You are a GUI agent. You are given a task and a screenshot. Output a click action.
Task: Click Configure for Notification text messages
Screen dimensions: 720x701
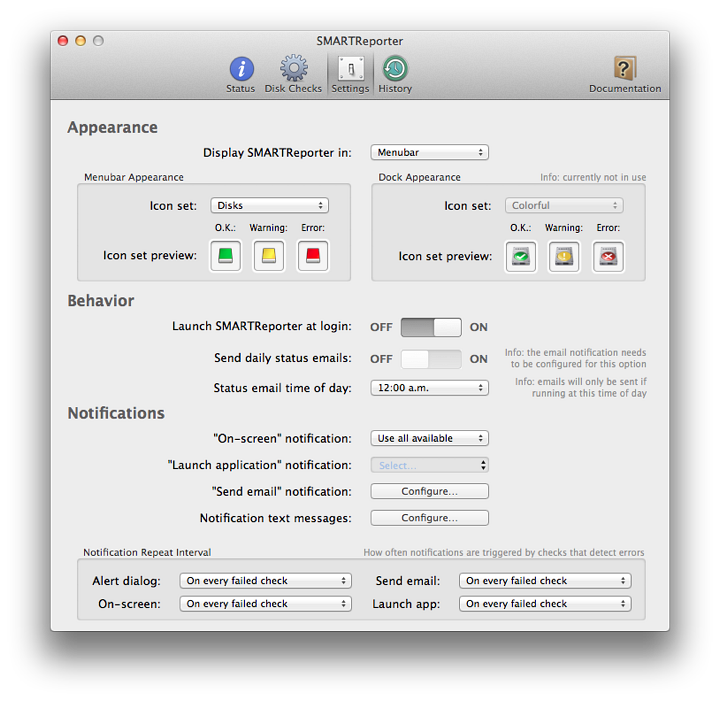point(430,518)
